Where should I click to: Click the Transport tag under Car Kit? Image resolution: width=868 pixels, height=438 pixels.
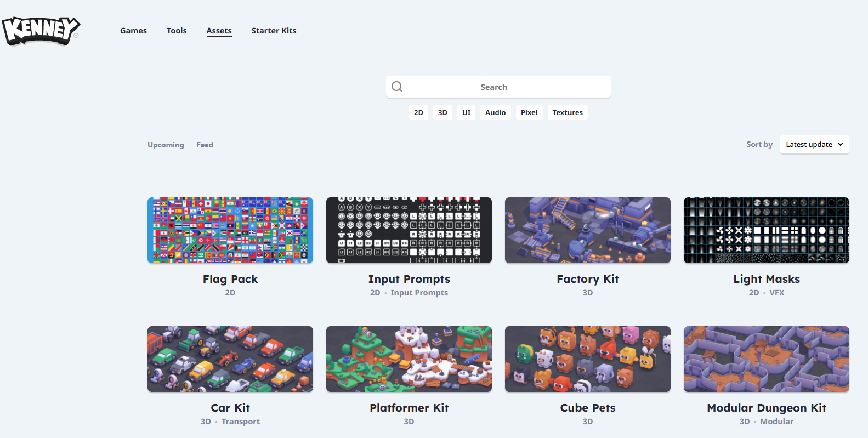point(241,422)
